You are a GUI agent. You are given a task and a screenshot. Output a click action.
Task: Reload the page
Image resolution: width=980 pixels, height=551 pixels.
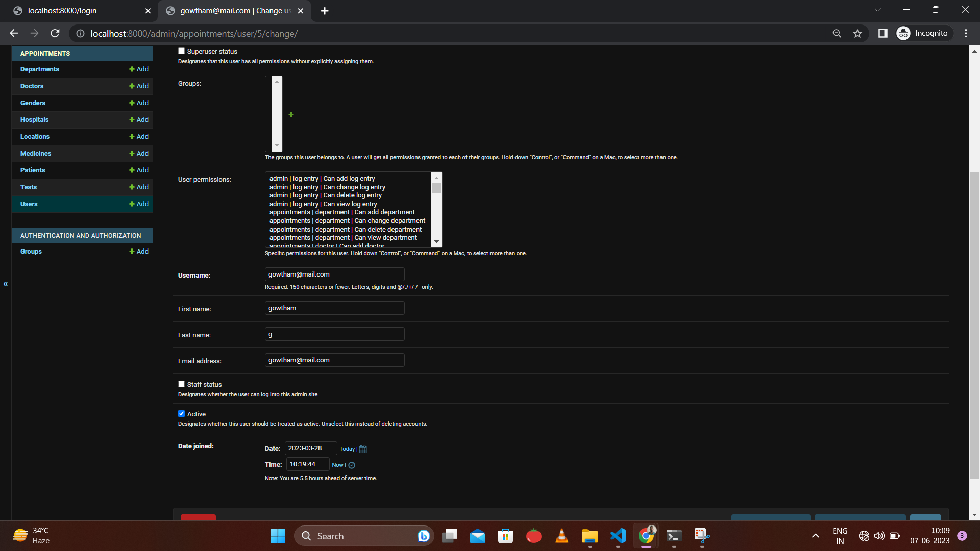point(55,34)
